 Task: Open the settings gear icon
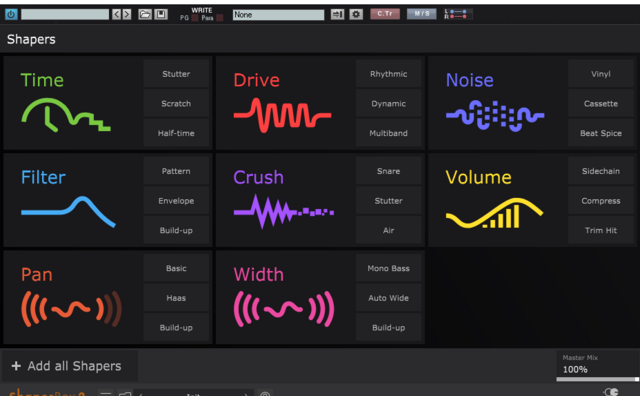click(x=356, y=15)
